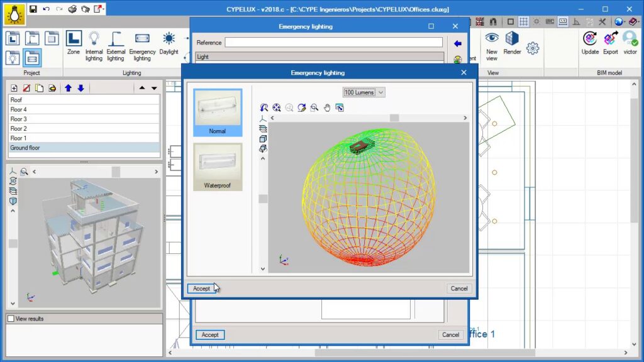Image resolution: width=644 pixels, height=362 pixels.
Task: Open the globe language dropdown
Action: pyautogui.click(x=620, y=21)
